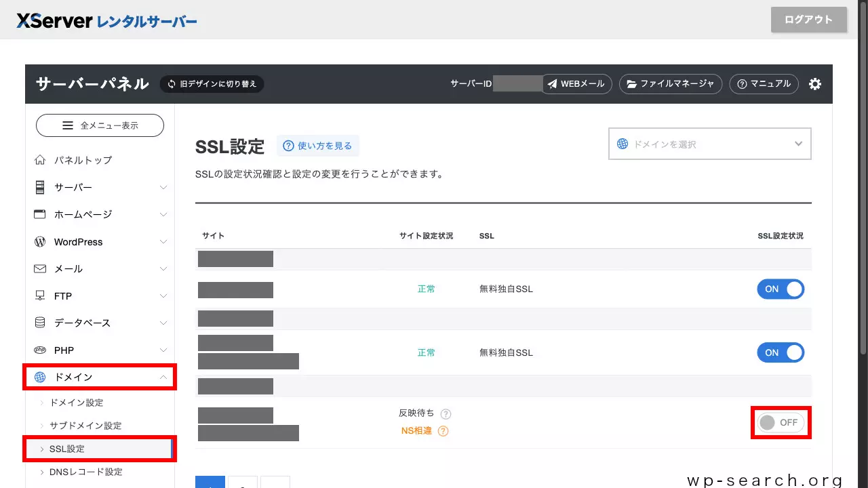Collapse the ドメイン sidebar section
This screenshot has height=488, width=868.
[100, 377]
